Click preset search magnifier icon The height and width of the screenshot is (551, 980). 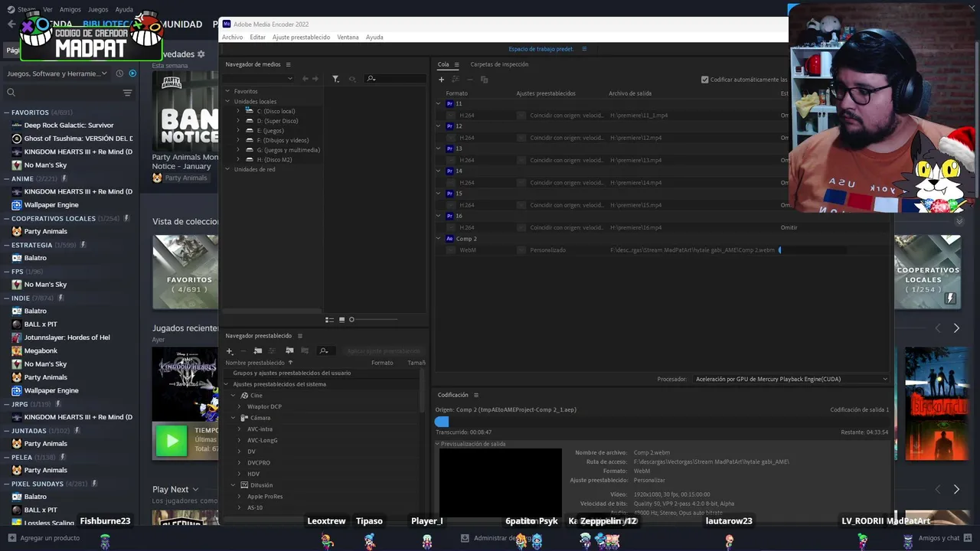click(x=324, y=351)
